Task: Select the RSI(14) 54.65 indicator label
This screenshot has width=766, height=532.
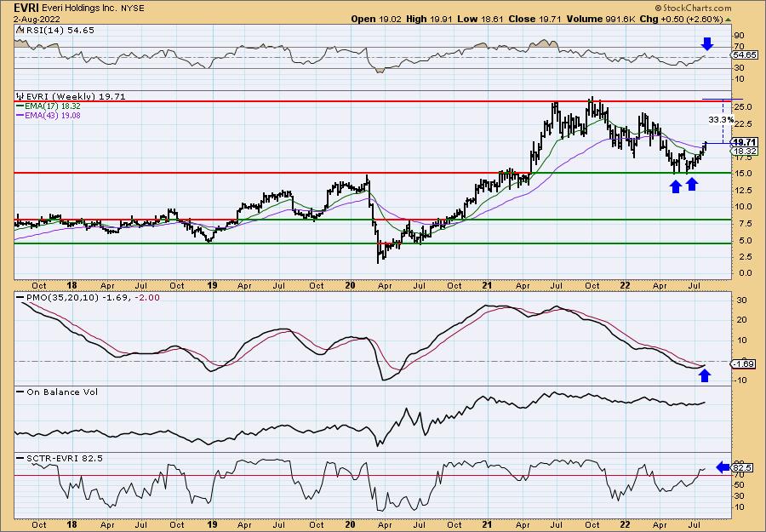Action: click(x=59, y=30)
